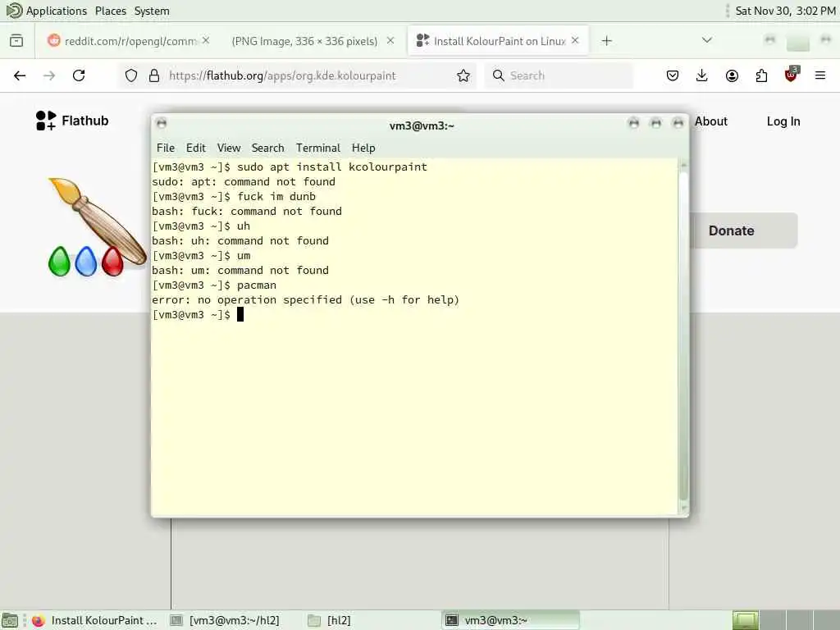Open the tracking protection shield icon
This screenshot has height=630, width=840.
(131, 75)
